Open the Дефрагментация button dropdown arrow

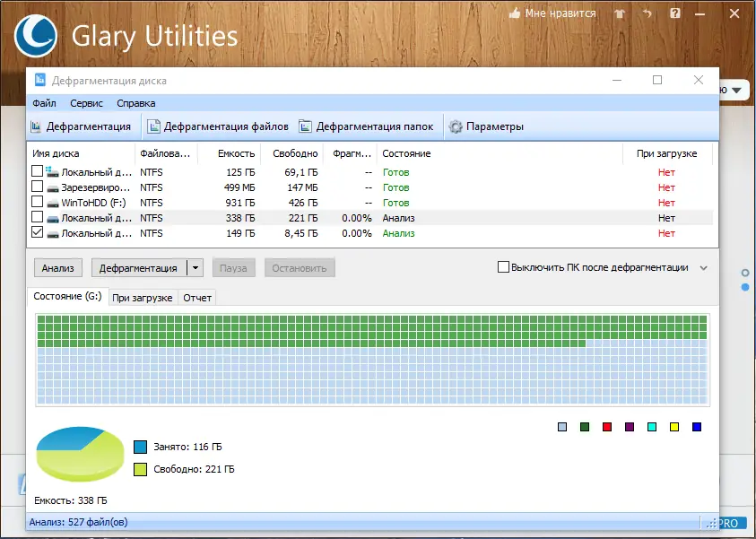pos(196,268)
